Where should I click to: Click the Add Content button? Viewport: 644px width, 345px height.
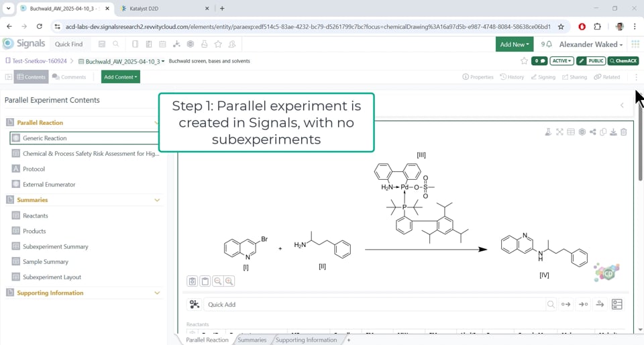[121, 77]
